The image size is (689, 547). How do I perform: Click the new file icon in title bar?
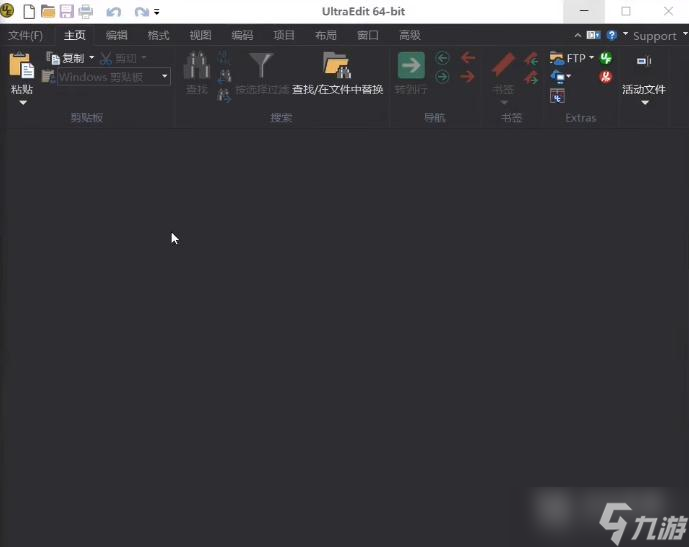(29, 11)
